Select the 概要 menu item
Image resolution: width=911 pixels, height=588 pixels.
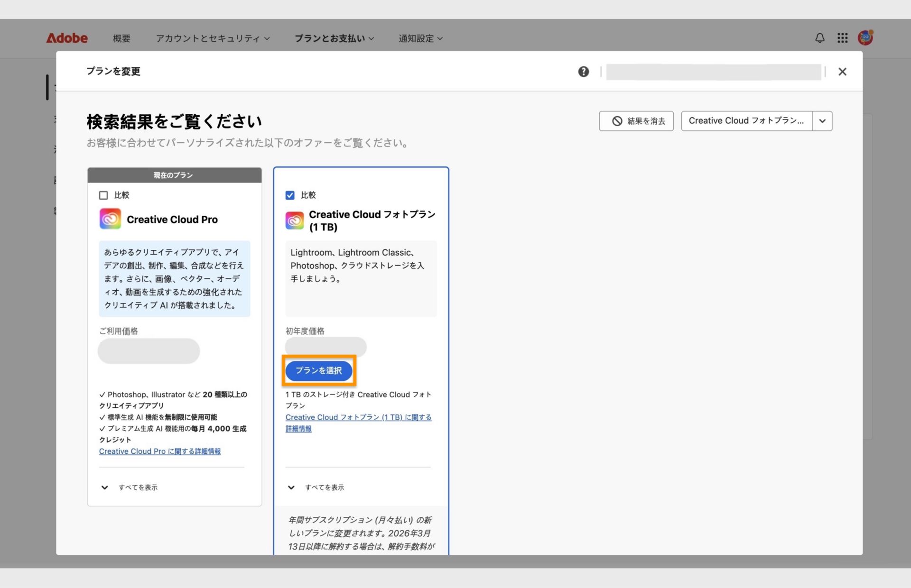[x=121, y=38]
